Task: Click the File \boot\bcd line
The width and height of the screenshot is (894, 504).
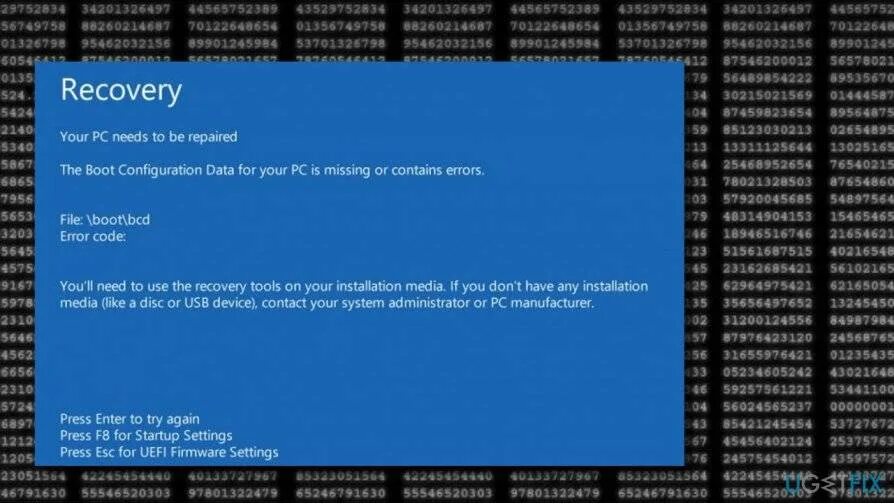Action: point(105,220)
